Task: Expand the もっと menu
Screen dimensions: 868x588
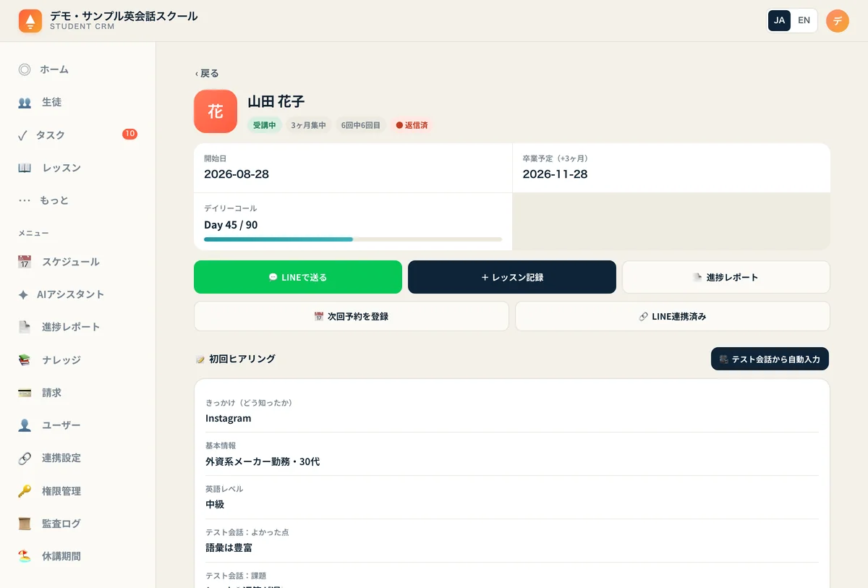Action: point(77,200)
